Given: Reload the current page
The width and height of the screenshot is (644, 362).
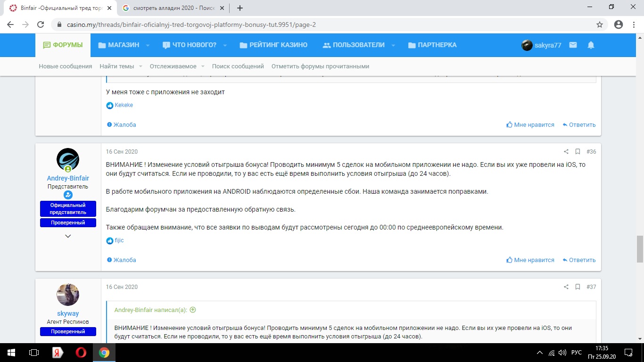Looking at the screenshot, I should (x=41, y=25).
